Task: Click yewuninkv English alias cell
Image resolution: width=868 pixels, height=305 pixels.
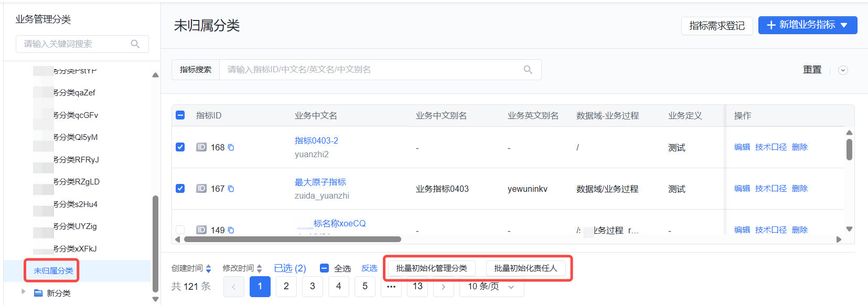Action: 528,189
